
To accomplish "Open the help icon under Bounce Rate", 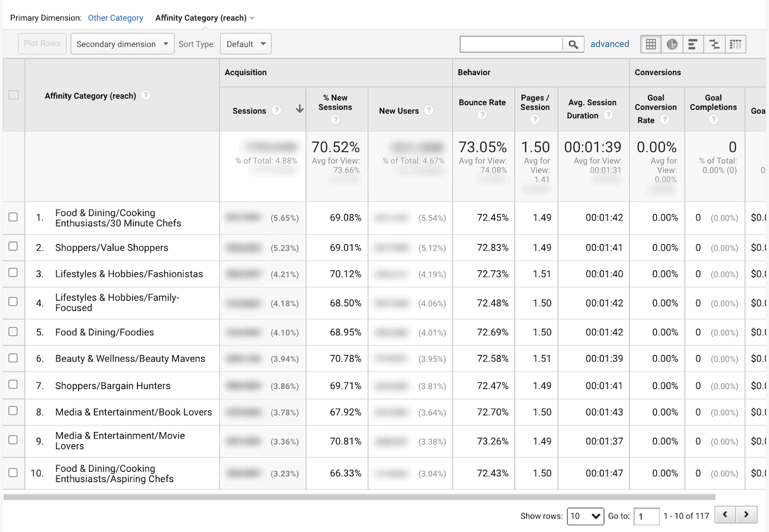I will coord(482,115).
